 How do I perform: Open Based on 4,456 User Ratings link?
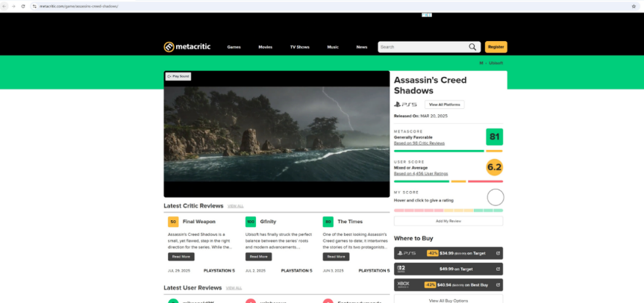tap(421, 174)
